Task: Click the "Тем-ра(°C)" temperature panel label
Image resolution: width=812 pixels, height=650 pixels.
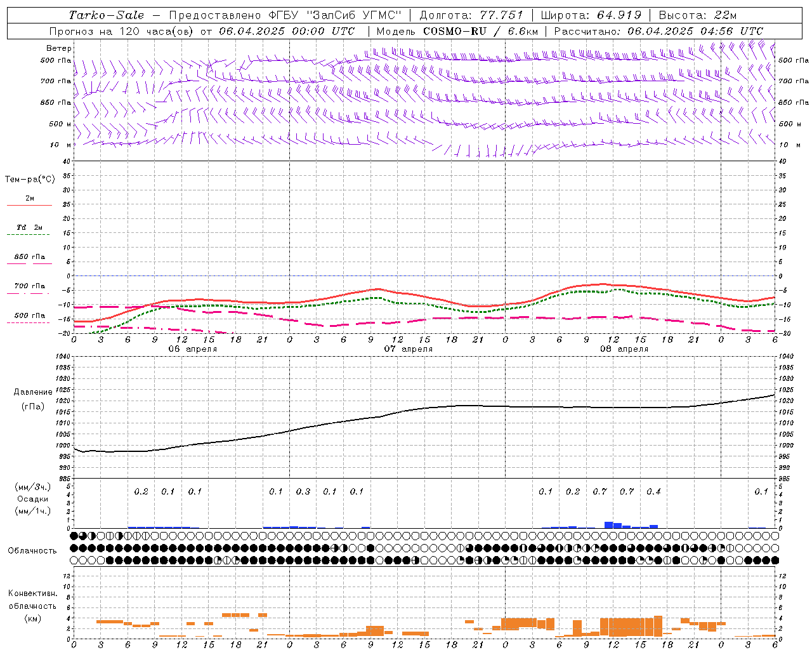Action: point(30,180)
